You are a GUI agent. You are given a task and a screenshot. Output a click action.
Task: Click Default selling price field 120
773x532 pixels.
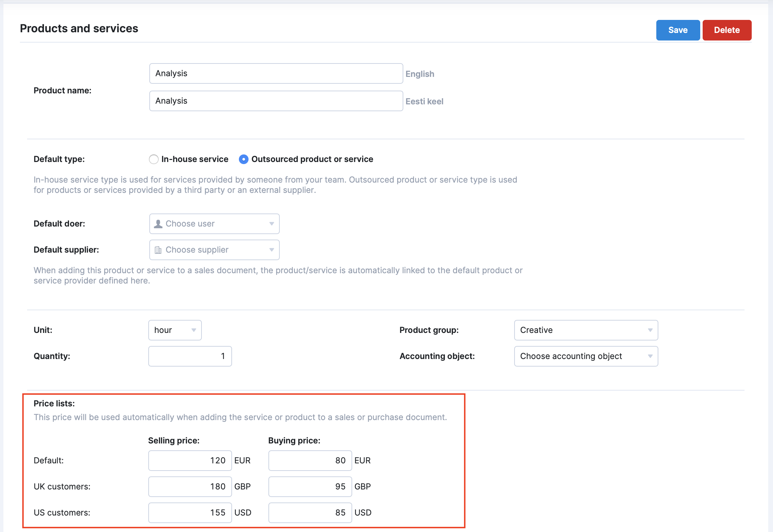(x=190, y=461)
